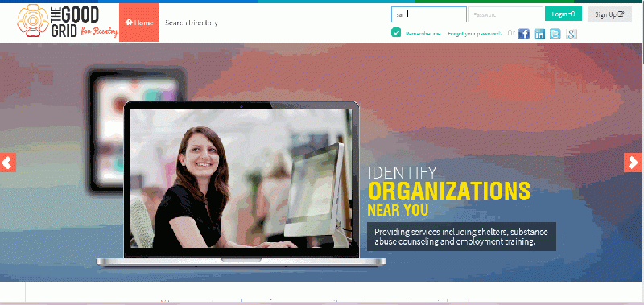
Task: Open the Sign Up button
Action: pos(609,14)
